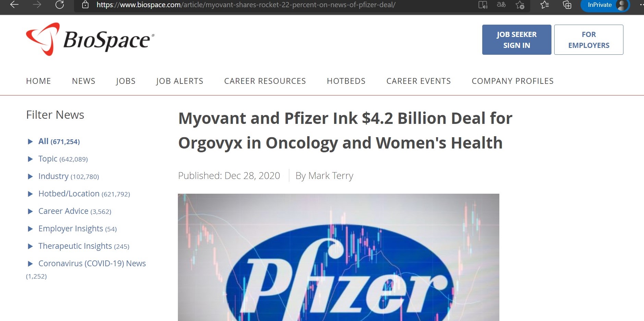Click the BioSpace logo
The image size is (644, 321).
click(x=90, y=39)
